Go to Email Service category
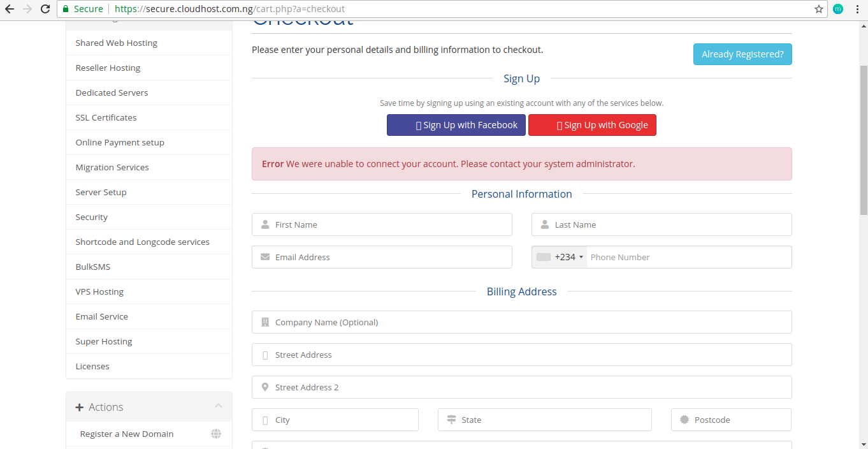This screenshot has height=449, width=868. [149, 316]
